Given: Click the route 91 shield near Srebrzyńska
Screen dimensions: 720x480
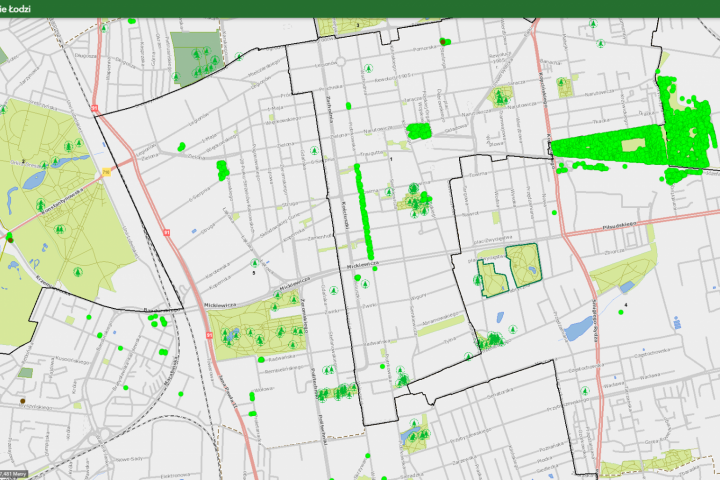Looking at the screenshot, I should (94, 108).
